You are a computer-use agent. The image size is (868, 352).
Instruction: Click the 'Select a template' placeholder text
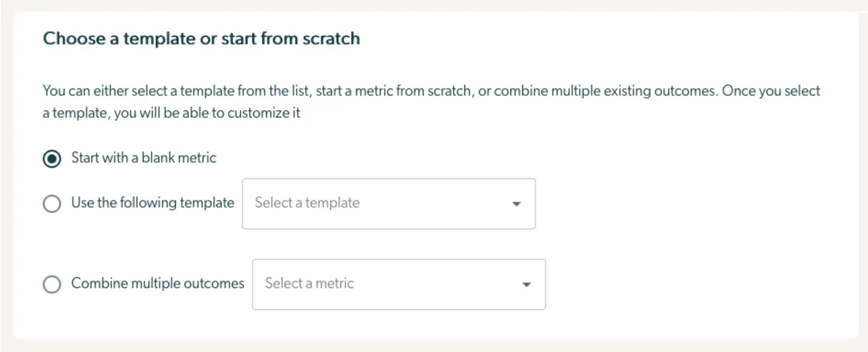point(307,203)
